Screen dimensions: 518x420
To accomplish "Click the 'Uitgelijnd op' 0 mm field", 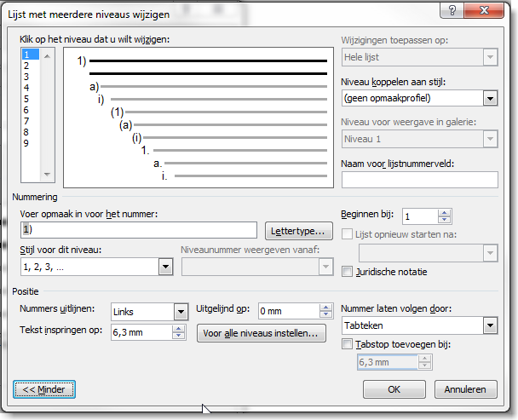I will click(289, 311).
